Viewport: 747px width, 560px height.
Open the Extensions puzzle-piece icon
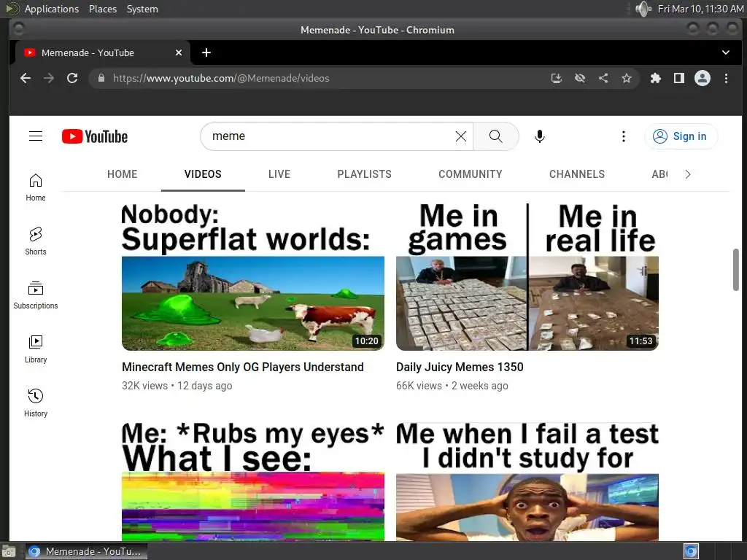[x=656, y=78]
